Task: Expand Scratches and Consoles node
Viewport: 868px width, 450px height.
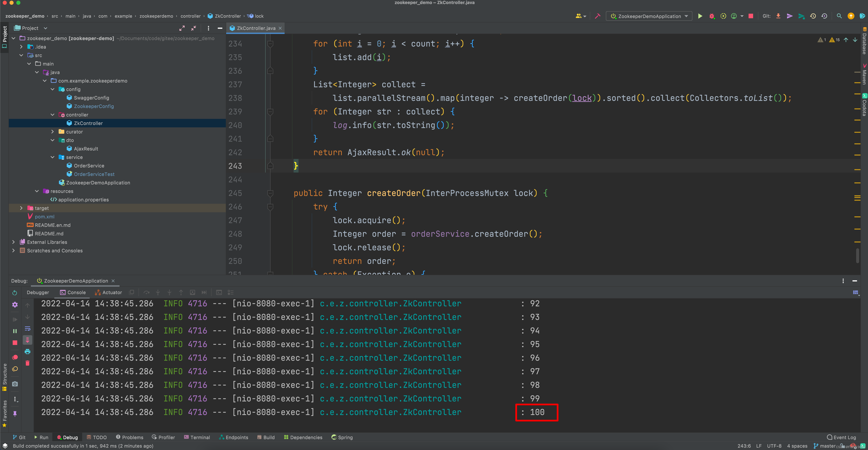Action: (x=13, y=250)
